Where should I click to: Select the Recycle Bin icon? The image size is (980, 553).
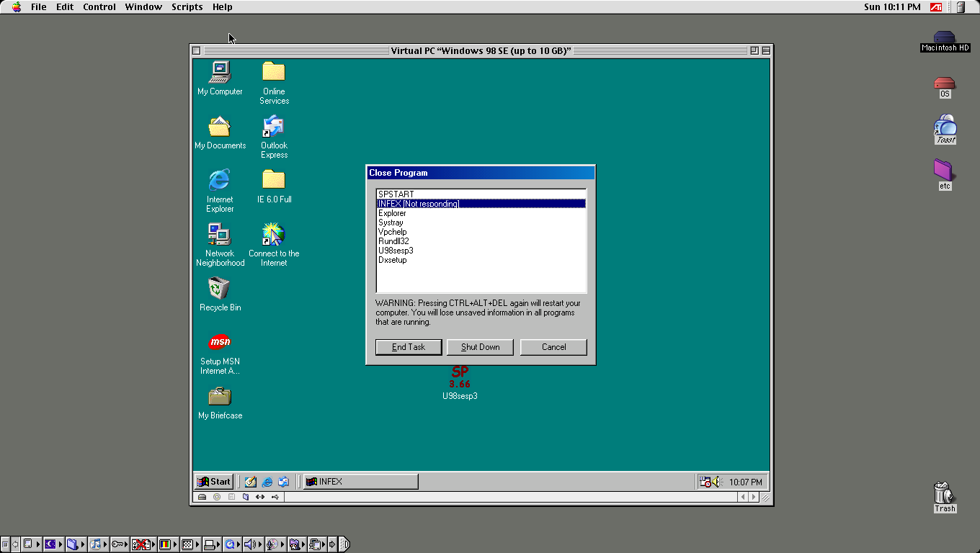220,294
